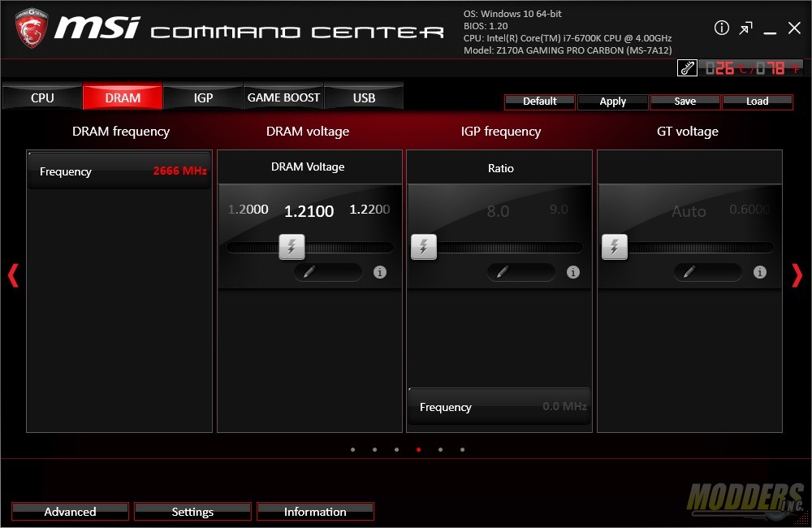Screen dimensions: 812x528
Task: Open the USB tab
Action: tap(364, 97)
